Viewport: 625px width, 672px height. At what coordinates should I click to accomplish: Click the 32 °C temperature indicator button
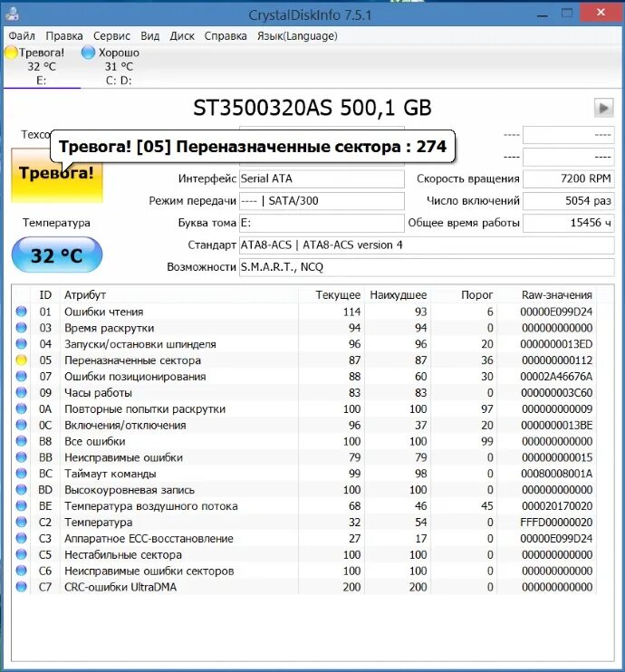point(56,255)
